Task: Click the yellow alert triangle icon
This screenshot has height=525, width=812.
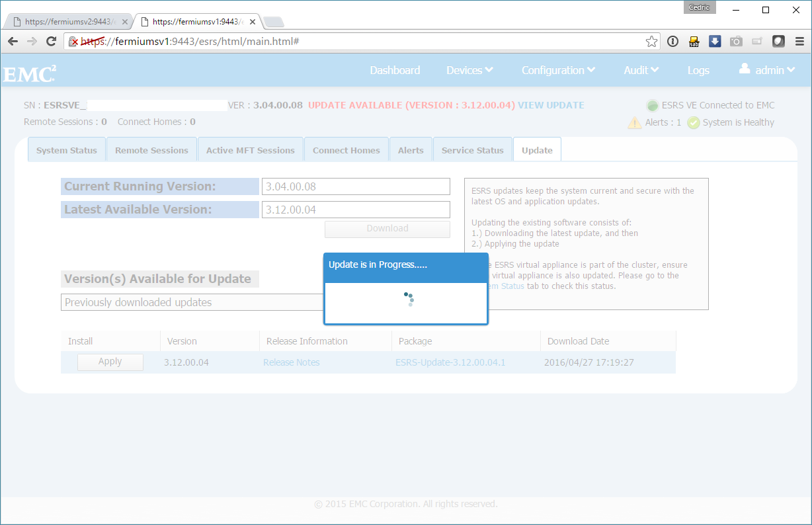Action: click(x=634, y=122)
